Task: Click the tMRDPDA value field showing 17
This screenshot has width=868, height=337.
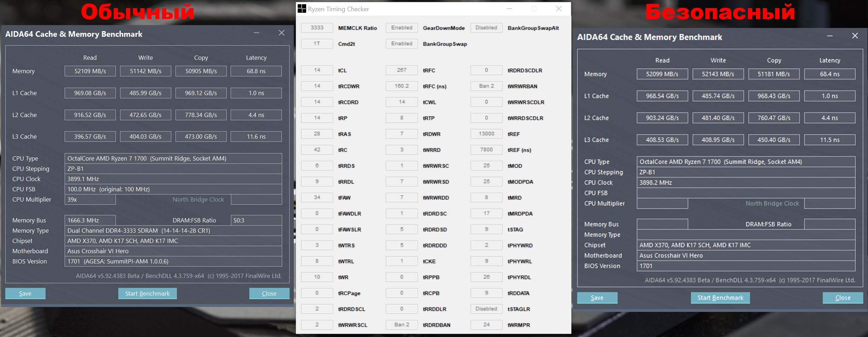Action: 486,213
